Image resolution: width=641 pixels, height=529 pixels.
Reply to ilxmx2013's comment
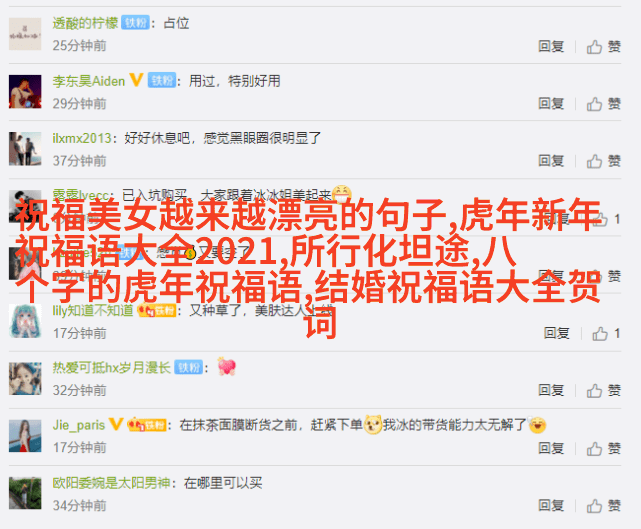551,161
